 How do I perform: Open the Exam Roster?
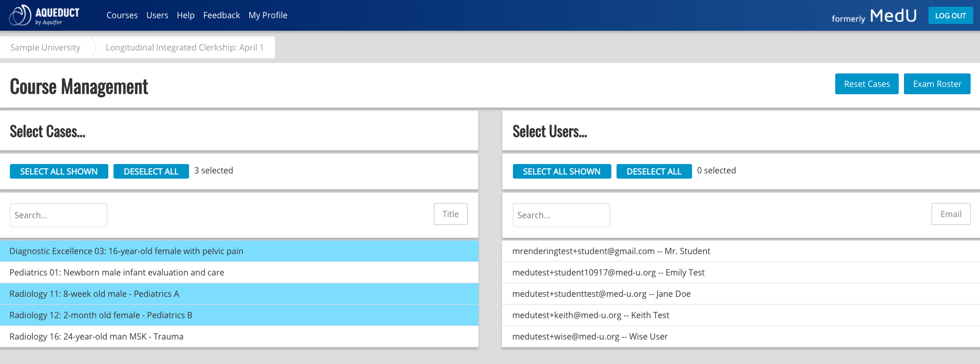937,84
